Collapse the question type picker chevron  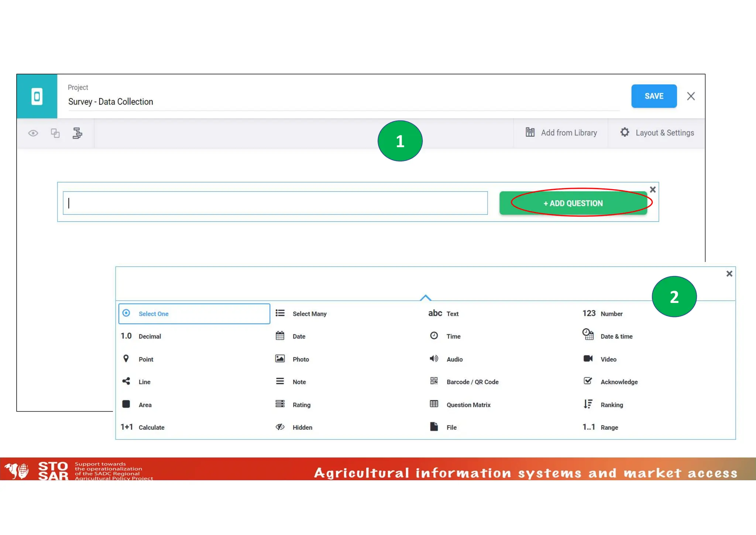(426, 297)
